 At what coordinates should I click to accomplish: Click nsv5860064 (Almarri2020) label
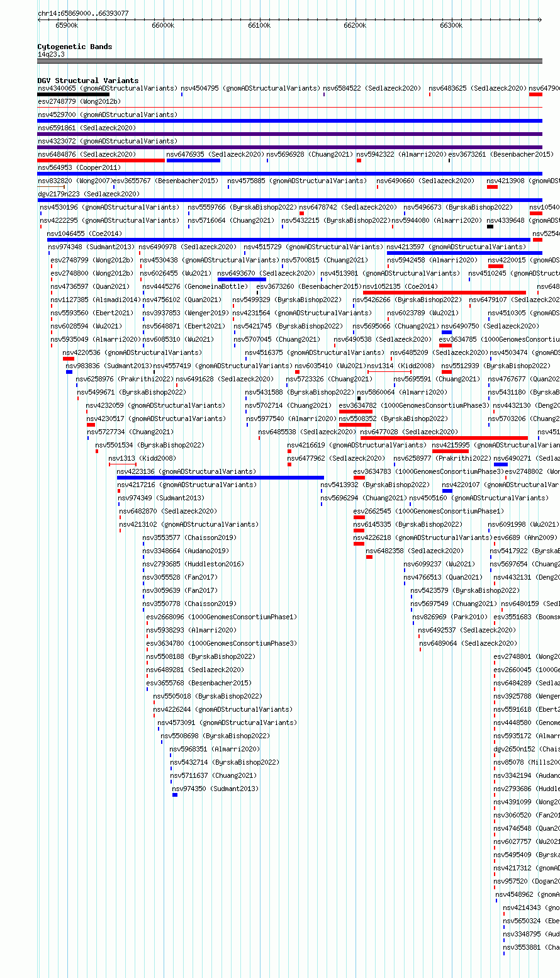[x=403, y=392]
